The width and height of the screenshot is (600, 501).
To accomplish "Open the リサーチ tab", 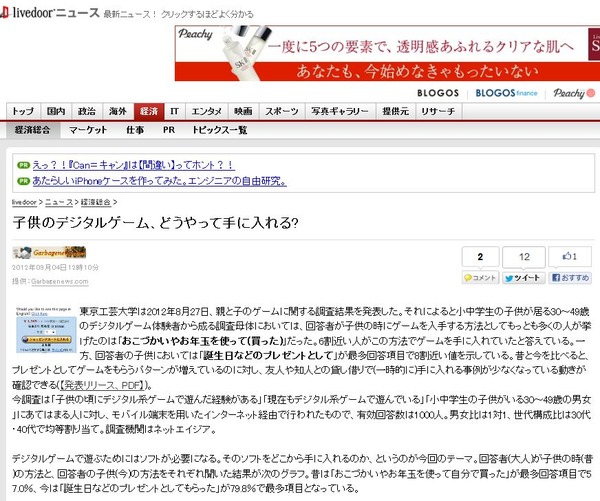I will click(x=439, y=111).
